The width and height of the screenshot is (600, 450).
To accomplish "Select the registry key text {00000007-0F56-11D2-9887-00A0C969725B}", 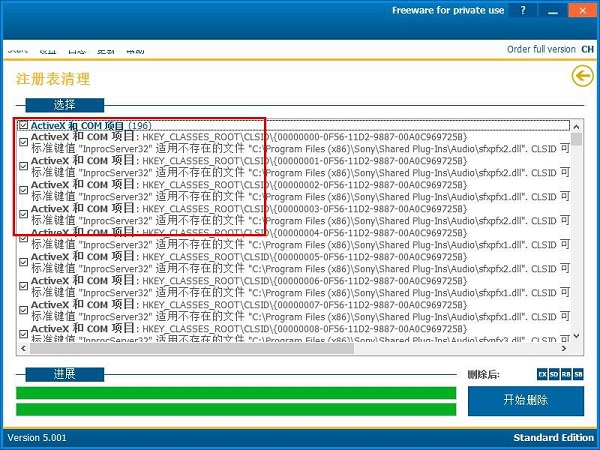I will tap(371, 305).
